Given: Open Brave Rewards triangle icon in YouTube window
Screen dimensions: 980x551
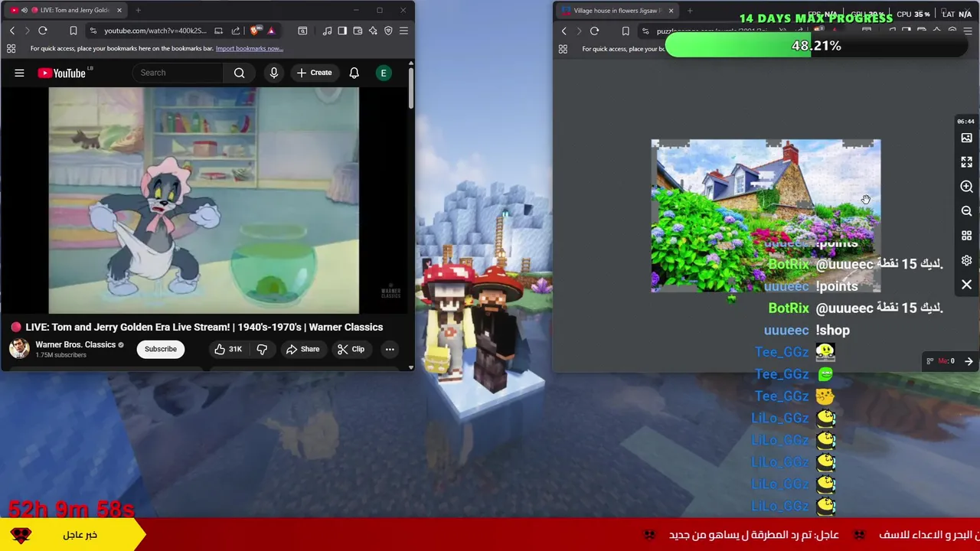Looking at the screenshot, I should [270, 31].
